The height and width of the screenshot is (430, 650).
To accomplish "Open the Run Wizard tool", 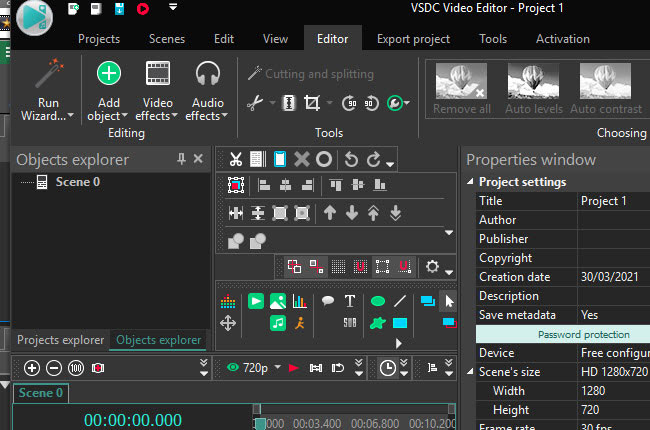I will pos(48,91).
